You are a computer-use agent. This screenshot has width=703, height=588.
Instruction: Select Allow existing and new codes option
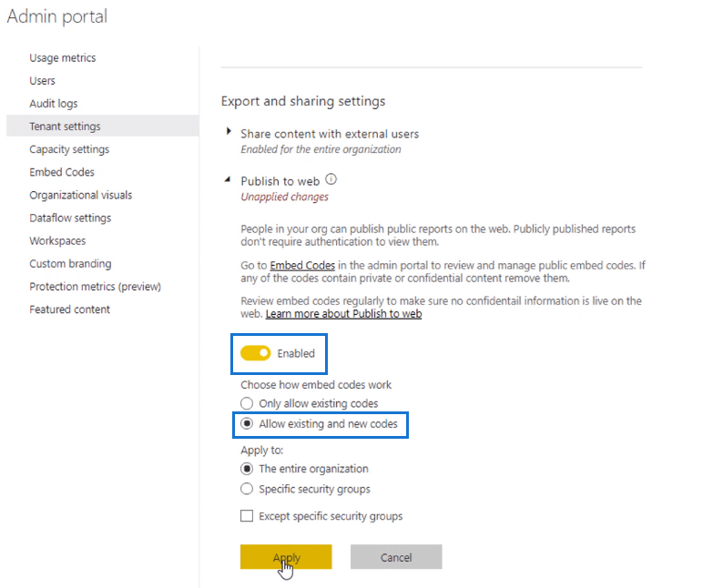247,423
